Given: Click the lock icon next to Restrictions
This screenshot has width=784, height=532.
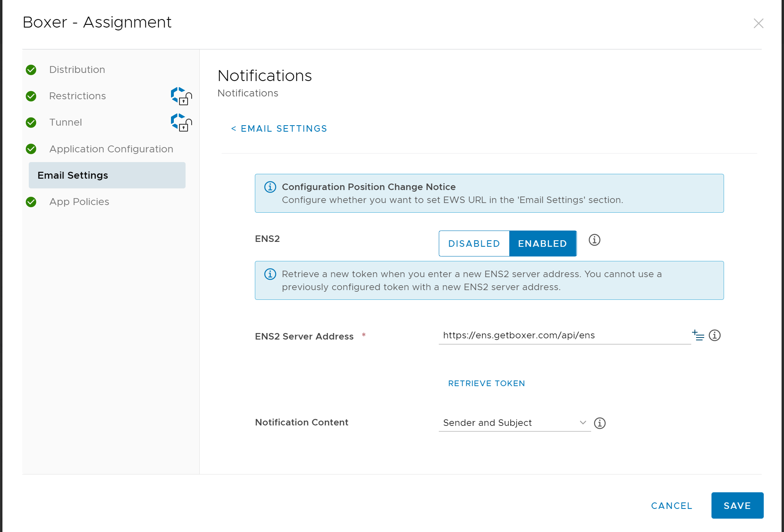Looking at the screenshot, I should tap(181, 96).
